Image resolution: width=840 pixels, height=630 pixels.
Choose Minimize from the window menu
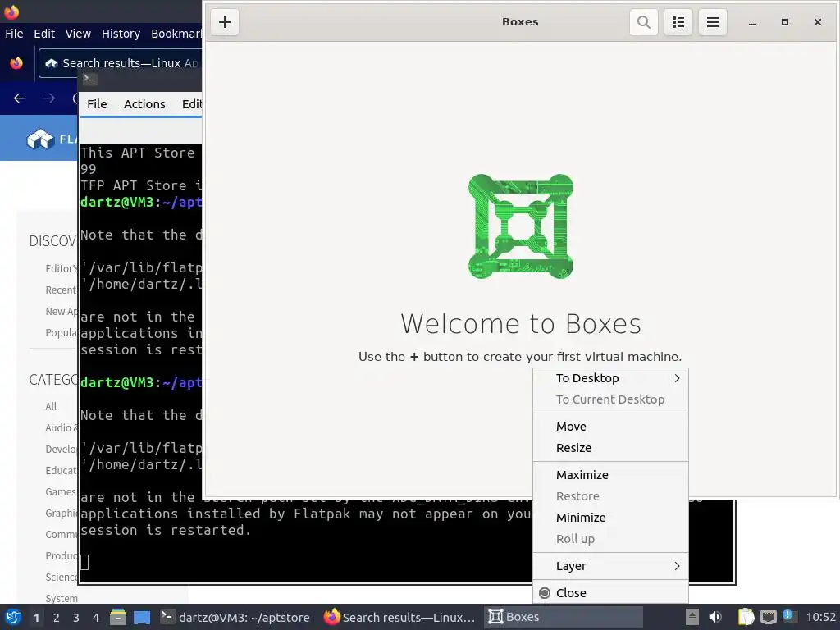[610, 518]
